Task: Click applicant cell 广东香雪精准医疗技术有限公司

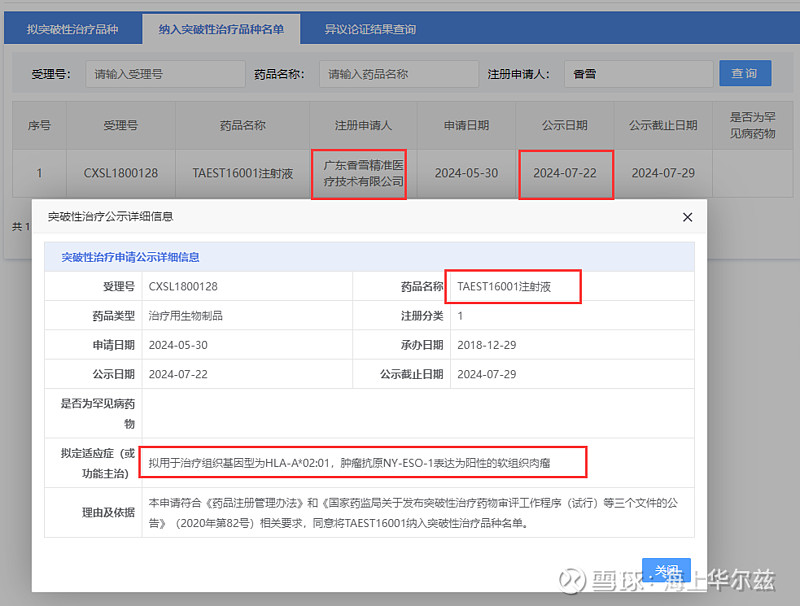Action: coord(363,173)
